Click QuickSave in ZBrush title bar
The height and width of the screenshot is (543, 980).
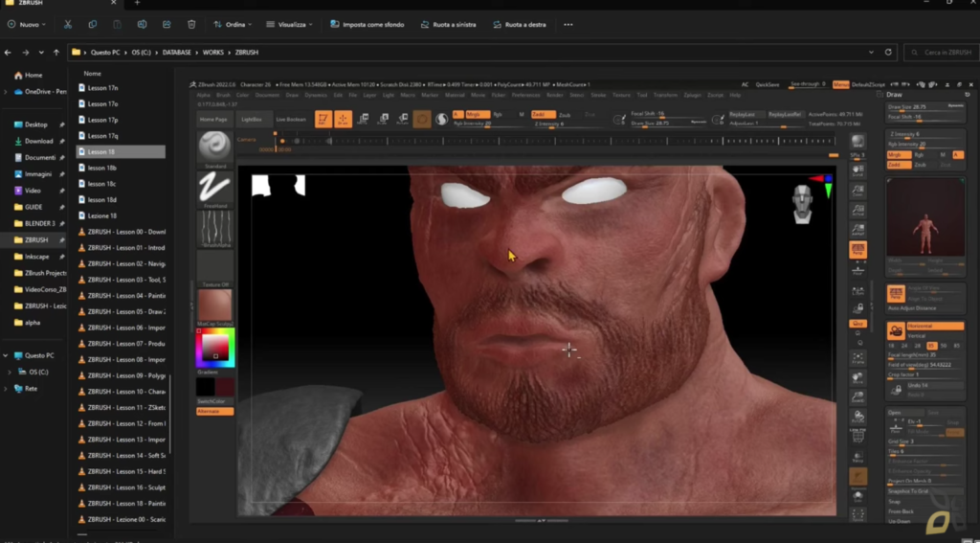[768, 84]
